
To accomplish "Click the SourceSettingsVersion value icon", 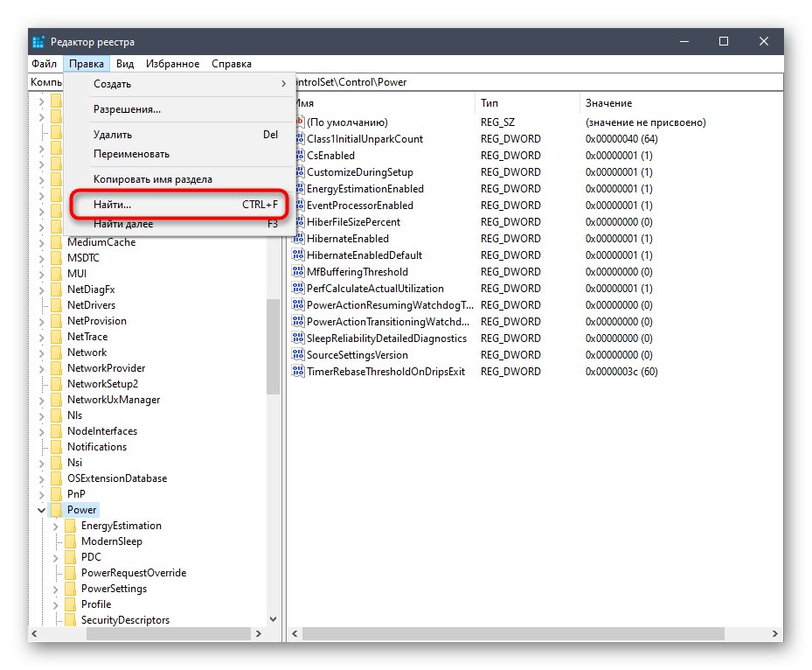I will [x=298, y=354].
